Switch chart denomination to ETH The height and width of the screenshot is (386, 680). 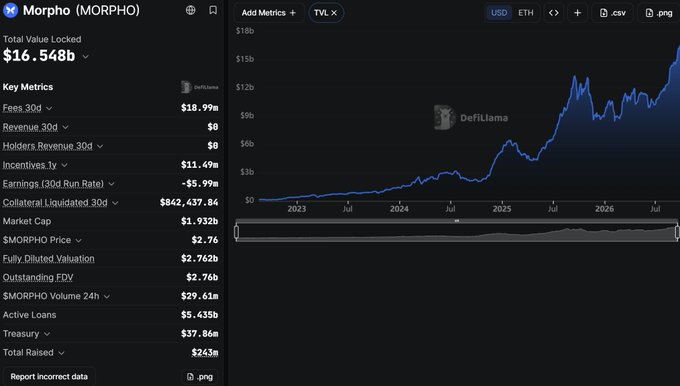(526, 13)
